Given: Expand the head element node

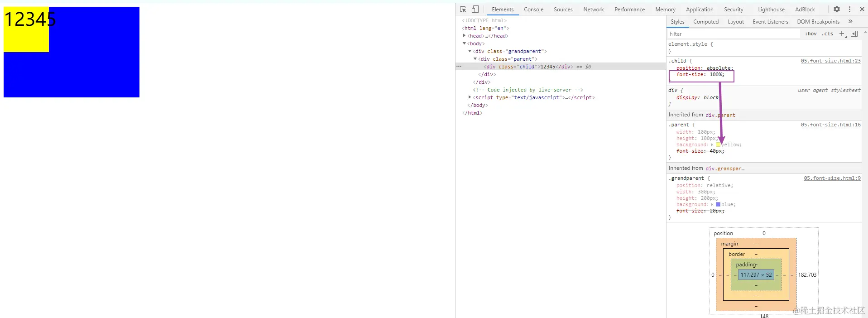Looking at the screenshot, I should pyautogui.click(x=464, y=36).
